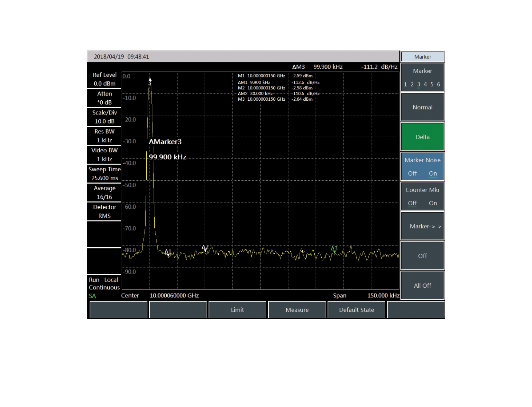Open the Limit menu

(237, 310)
